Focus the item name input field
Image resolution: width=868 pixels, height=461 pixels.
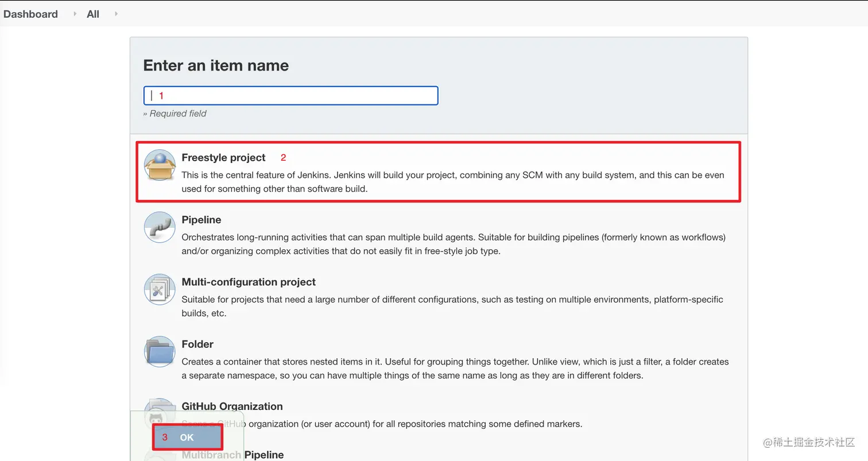[290, 95]
